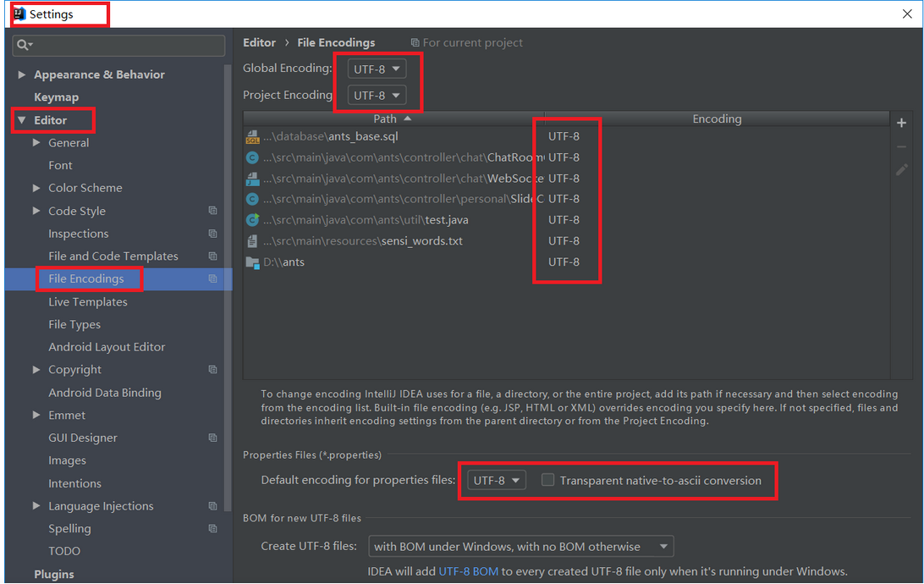This screenshot has height=584, width=924.
Task: Click the project-level icon beside Code Style
Action: click(212, 211)
